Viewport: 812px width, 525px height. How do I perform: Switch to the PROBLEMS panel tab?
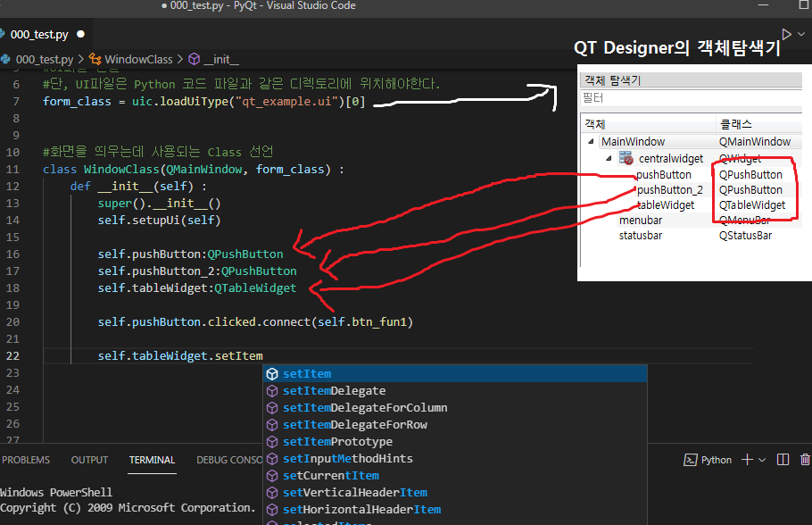(26, 460)
